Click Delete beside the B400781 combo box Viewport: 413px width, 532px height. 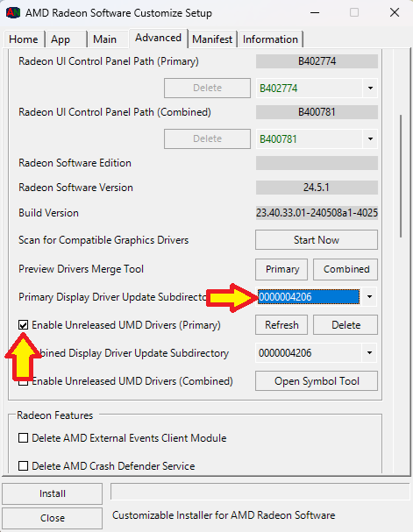coord(207,138)
